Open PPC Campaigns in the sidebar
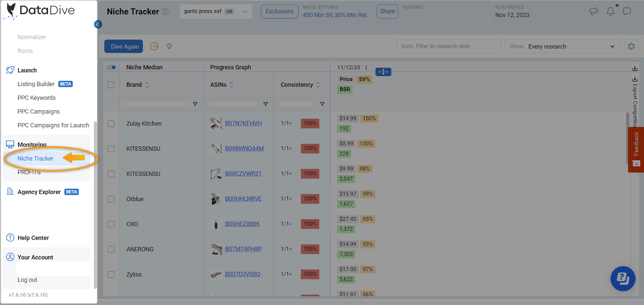The height and width of the screenshot is (305, 644). pyautogui.click(x=39, y=111)
